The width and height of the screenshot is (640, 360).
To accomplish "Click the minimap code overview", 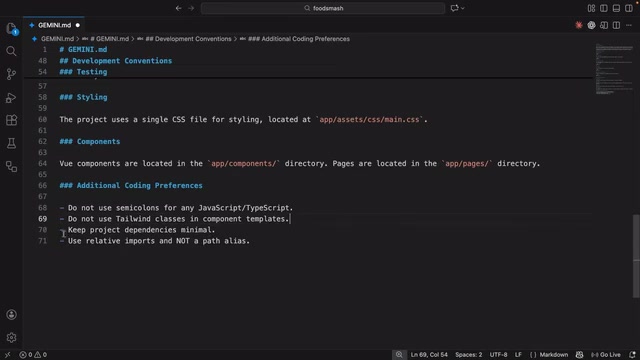I will [x=614, y=69].
